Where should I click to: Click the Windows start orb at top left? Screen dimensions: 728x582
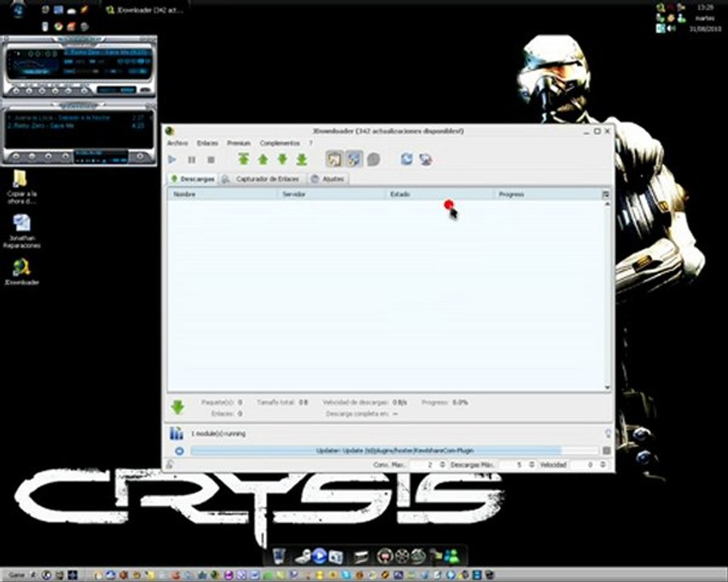click(x=18, y=9)
